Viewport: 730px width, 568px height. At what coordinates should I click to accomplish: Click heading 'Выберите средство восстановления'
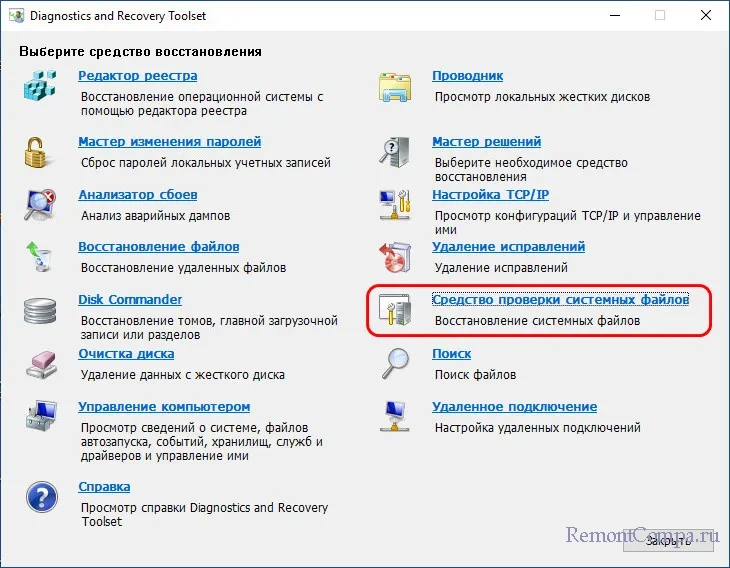(x=140, y=52)
